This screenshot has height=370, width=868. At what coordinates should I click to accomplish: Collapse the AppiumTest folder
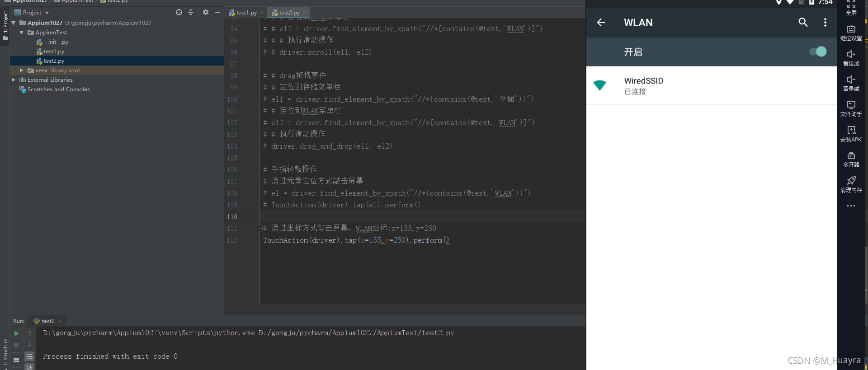[22, 32]
